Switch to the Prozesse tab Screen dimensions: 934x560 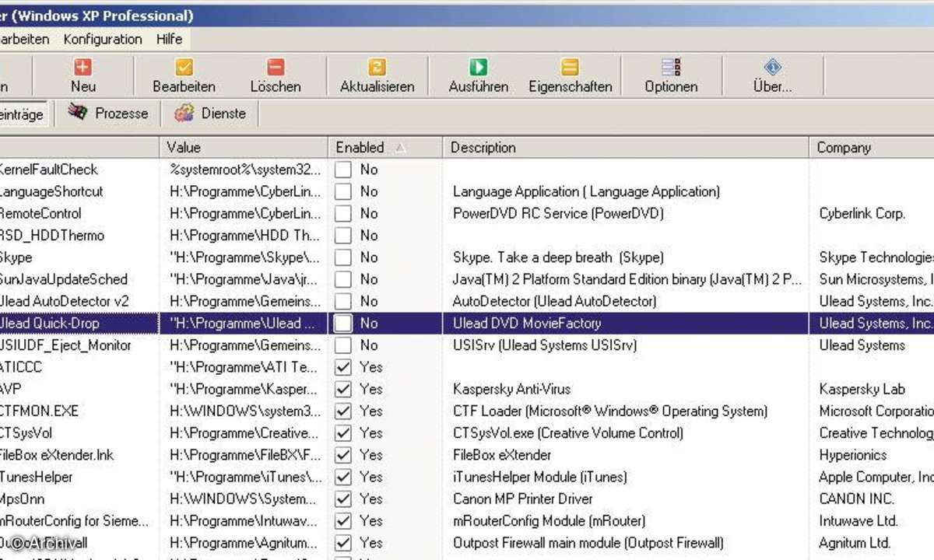(107, 114)
